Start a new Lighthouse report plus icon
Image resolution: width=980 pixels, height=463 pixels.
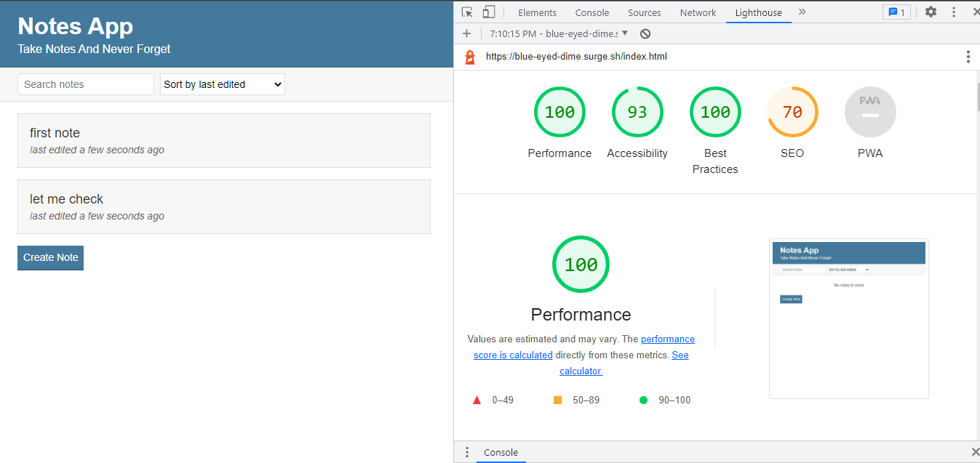[x=466, y=33]
